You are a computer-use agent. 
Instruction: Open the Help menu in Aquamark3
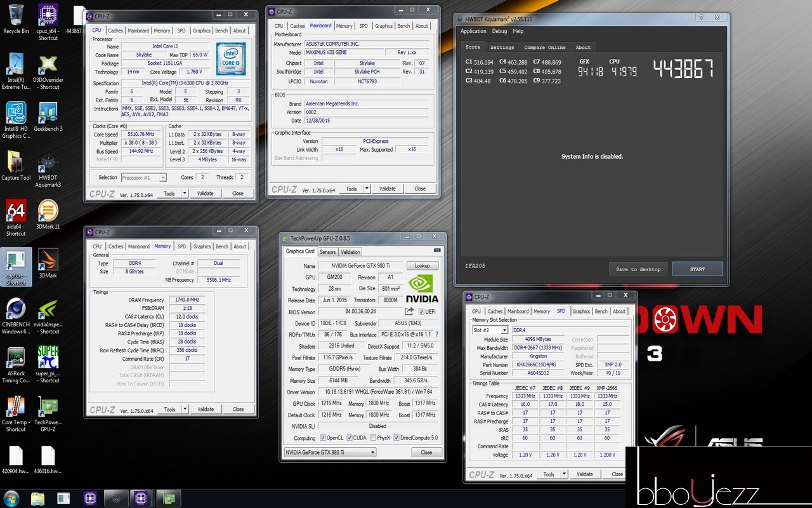(518, 31)
